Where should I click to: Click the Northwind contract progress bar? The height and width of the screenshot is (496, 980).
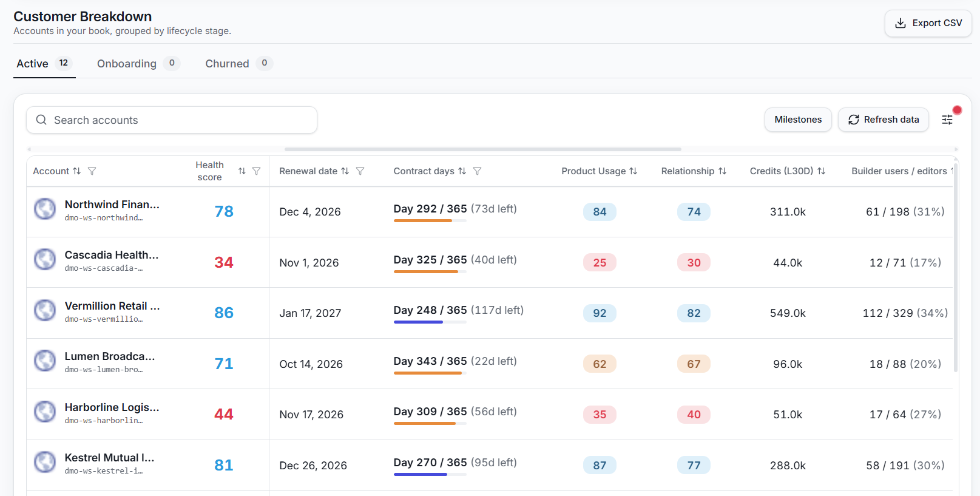(430, 221)
